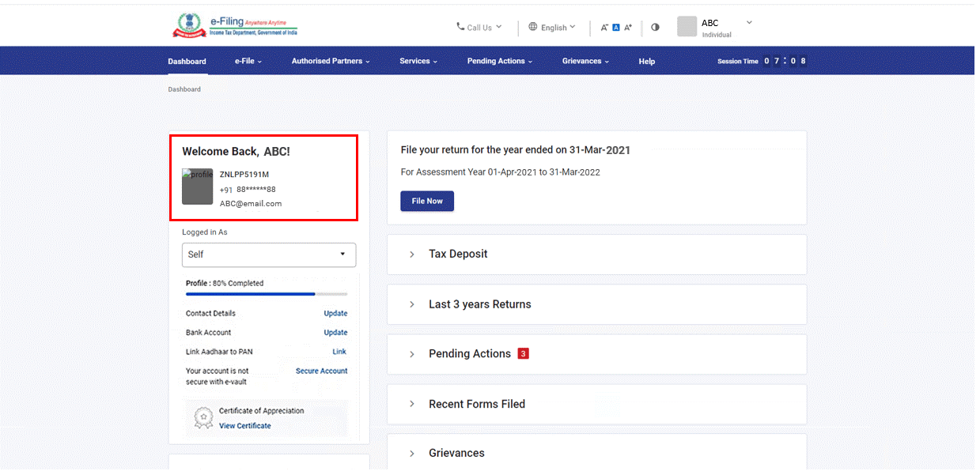980x471 pixels.
Task: Click the e-Filing Income Tax Department logo
Action: coord(235,26)
